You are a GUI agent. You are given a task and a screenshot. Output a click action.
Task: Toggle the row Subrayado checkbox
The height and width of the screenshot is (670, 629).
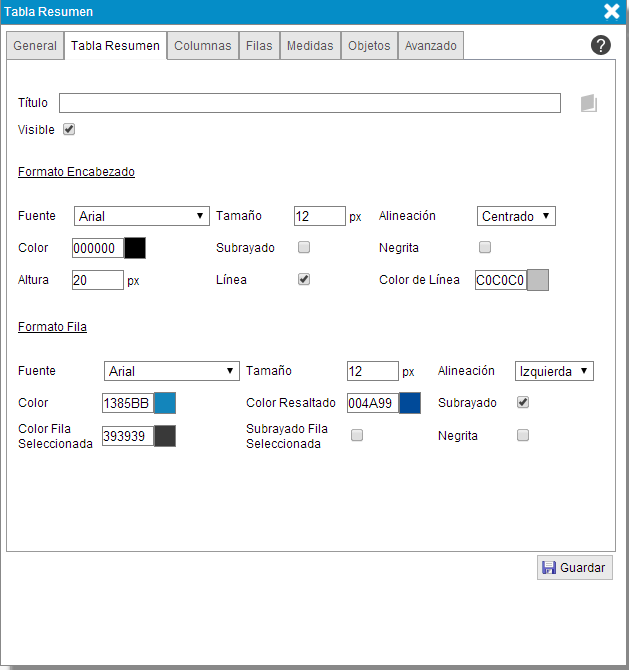(522, 402)
